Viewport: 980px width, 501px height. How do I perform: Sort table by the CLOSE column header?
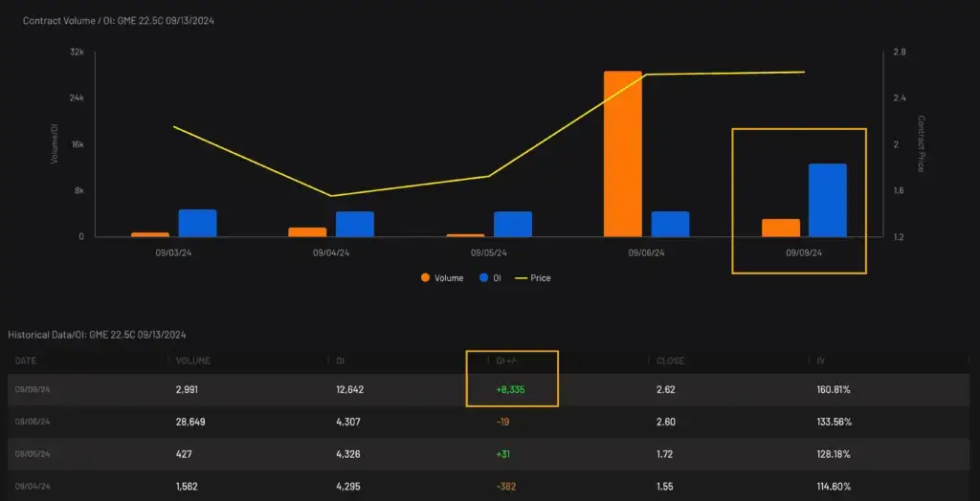click(x=670, y=361)
